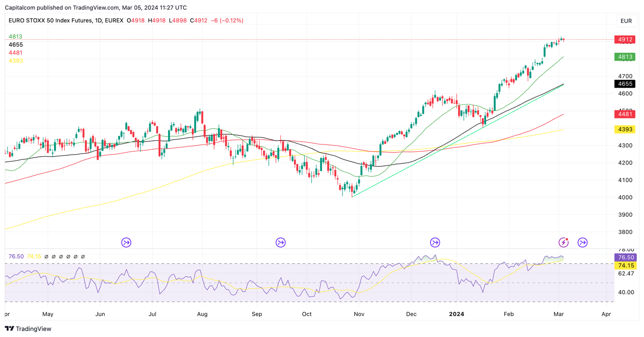This screenshot has height=337, width=644.
Task: Click the 2024 label on time axis
Action: pyautogui.click(x=456, y=315)
